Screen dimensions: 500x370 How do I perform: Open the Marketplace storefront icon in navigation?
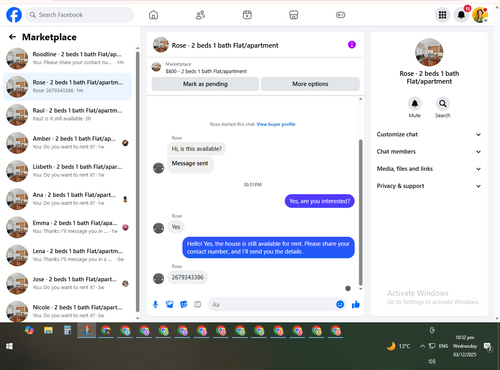click(294, 15)
